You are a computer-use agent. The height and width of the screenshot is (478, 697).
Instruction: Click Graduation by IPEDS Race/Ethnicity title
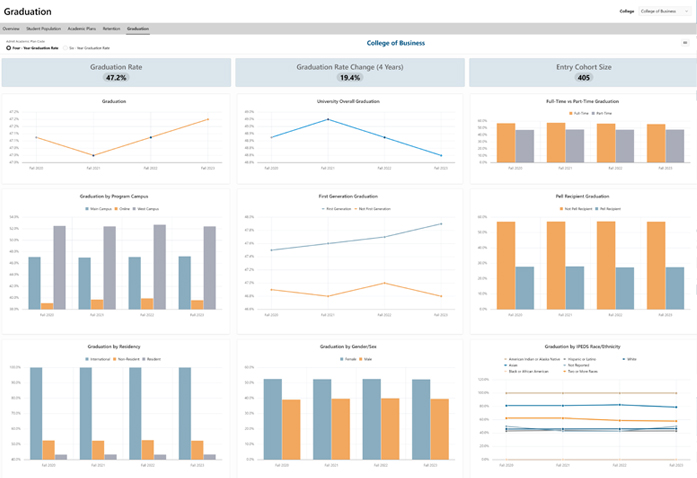click(x=582, y=346)
